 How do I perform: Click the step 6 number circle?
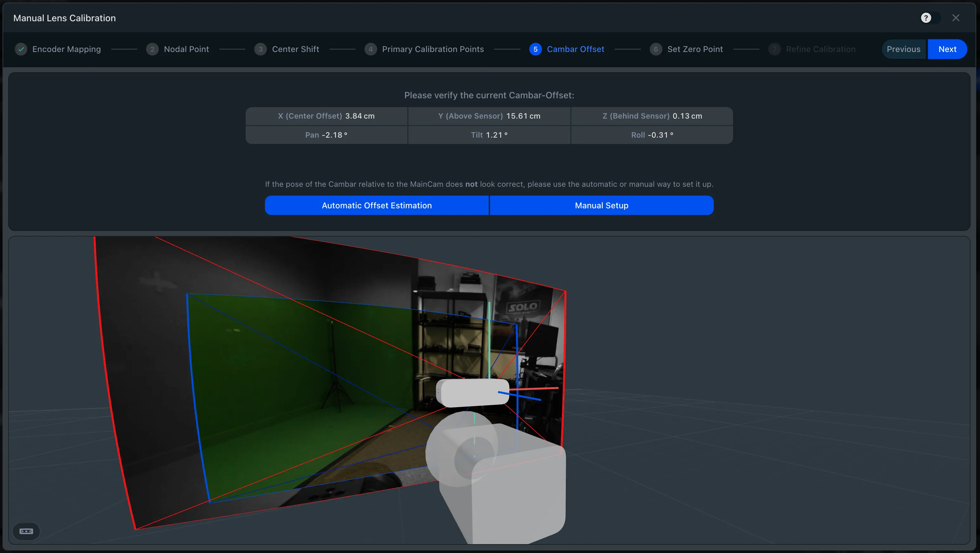(655, 49)
